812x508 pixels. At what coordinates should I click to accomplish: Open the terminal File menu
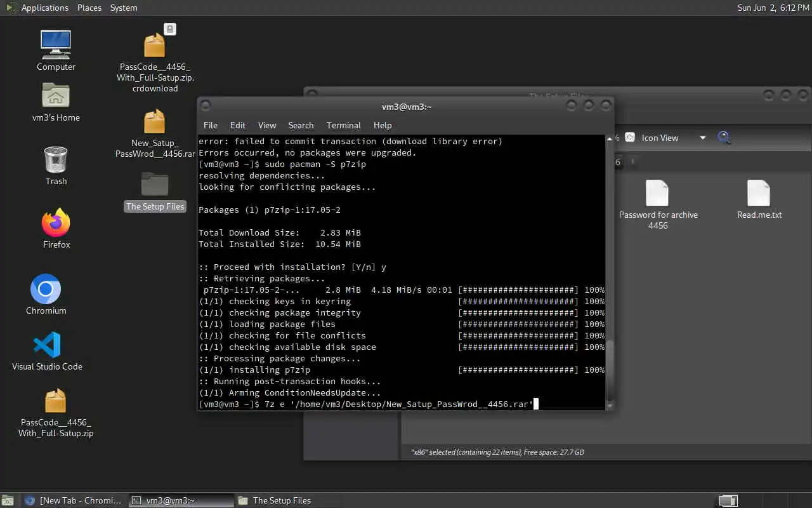pyautogui.click(x=211, y=125)
